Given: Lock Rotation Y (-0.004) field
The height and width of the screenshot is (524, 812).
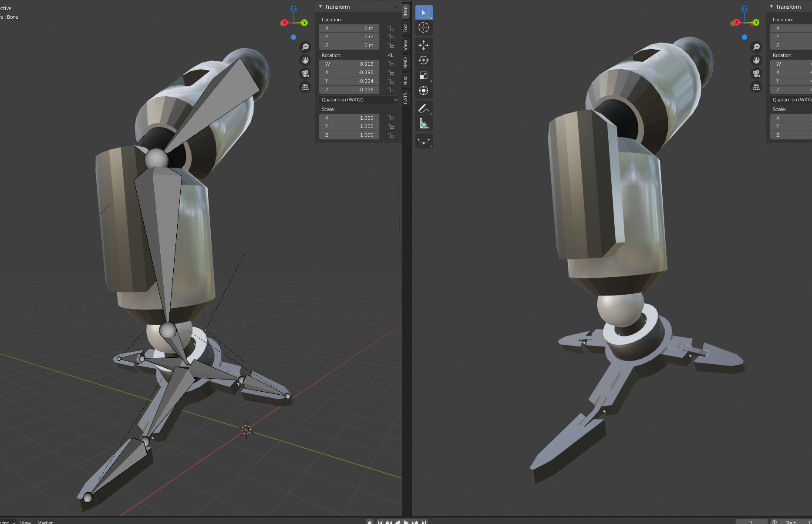Looking at the screenshot, I should point(391,81).
